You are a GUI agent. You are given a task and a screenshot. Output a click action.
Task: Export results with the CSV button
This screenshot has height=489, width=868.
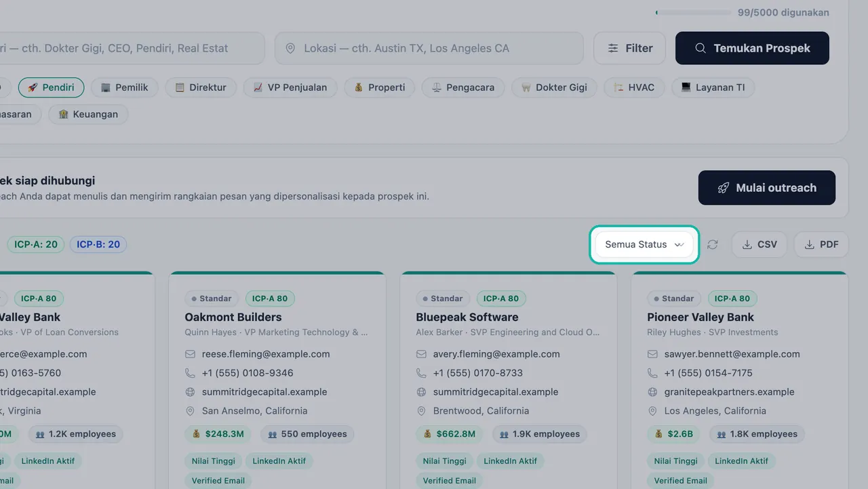pos(759,245)
